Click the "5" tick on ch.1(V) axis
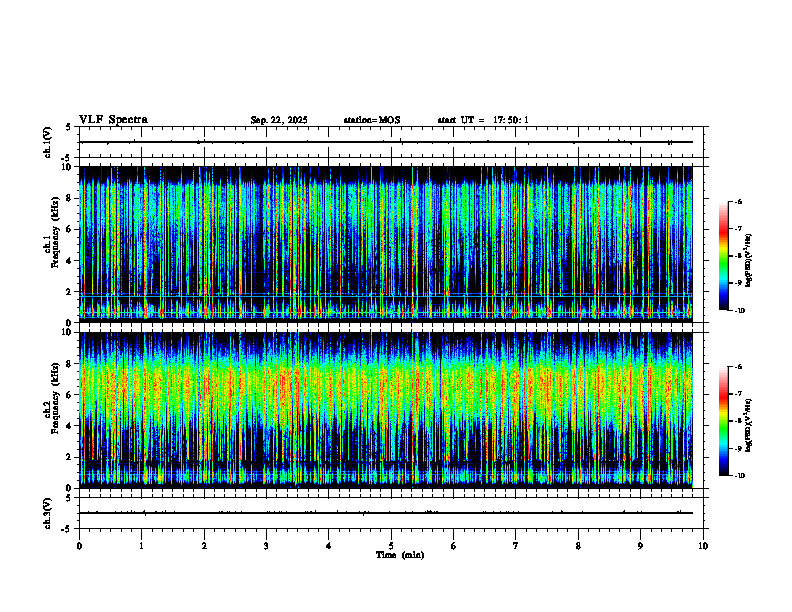Viewport: 792px width, 612px height. pos(68,127)
